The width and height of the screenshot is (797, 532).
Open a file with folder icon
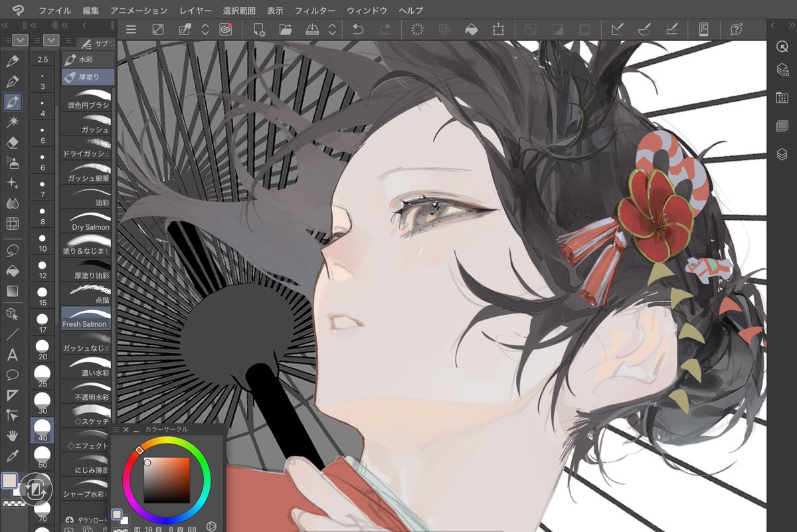(x=286, y=29)
